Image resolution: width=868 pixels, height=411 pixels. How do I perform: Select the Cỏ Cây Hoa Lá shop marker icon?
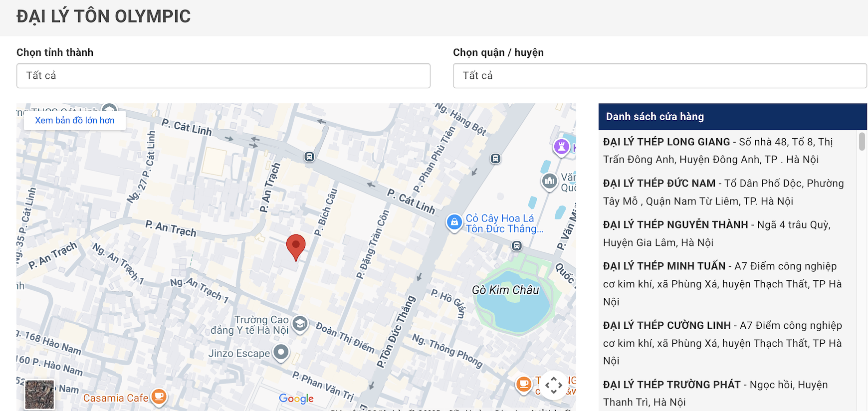tap(454, 222)
